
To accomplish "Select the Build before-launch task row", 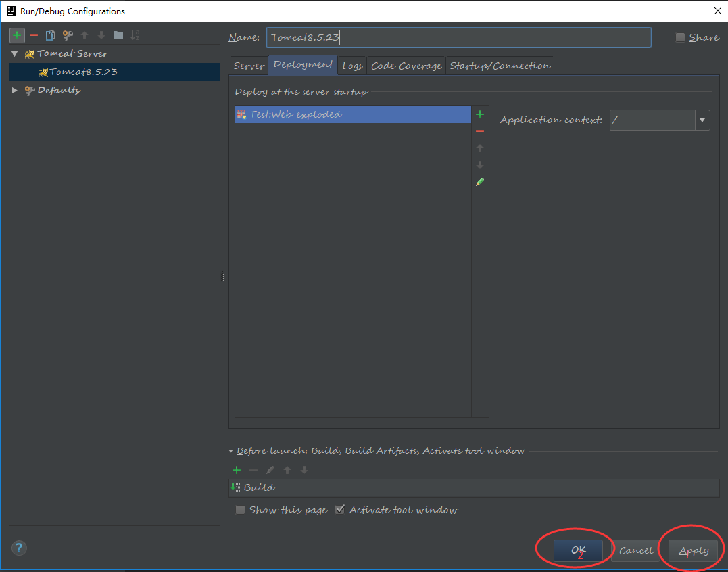I will [474, 487].
